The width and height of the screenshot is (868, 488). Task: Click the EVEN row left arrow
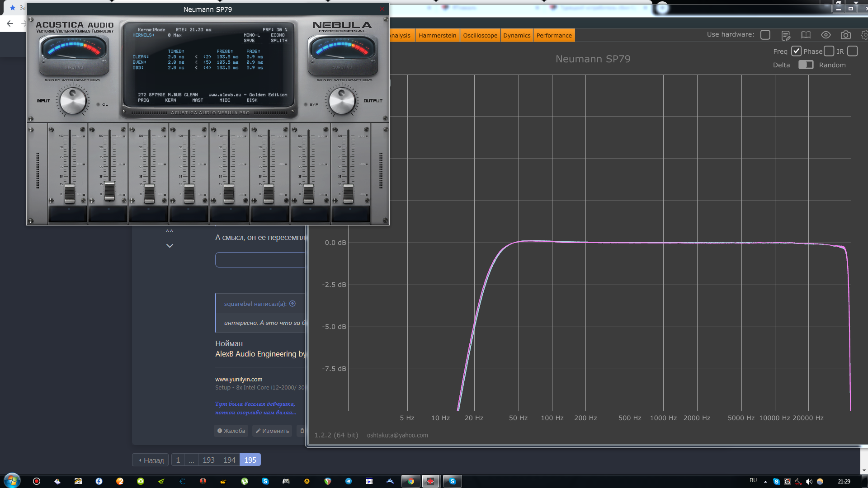tap(196, 62)
